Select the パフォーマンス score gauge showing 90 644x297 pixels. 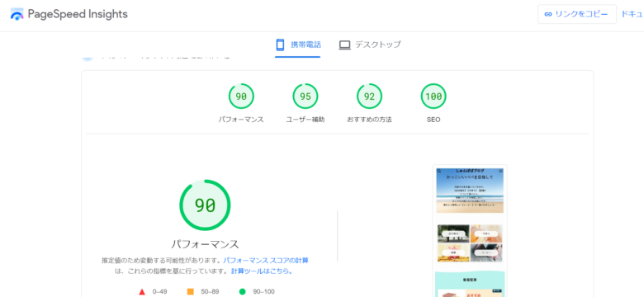(241, 97)
